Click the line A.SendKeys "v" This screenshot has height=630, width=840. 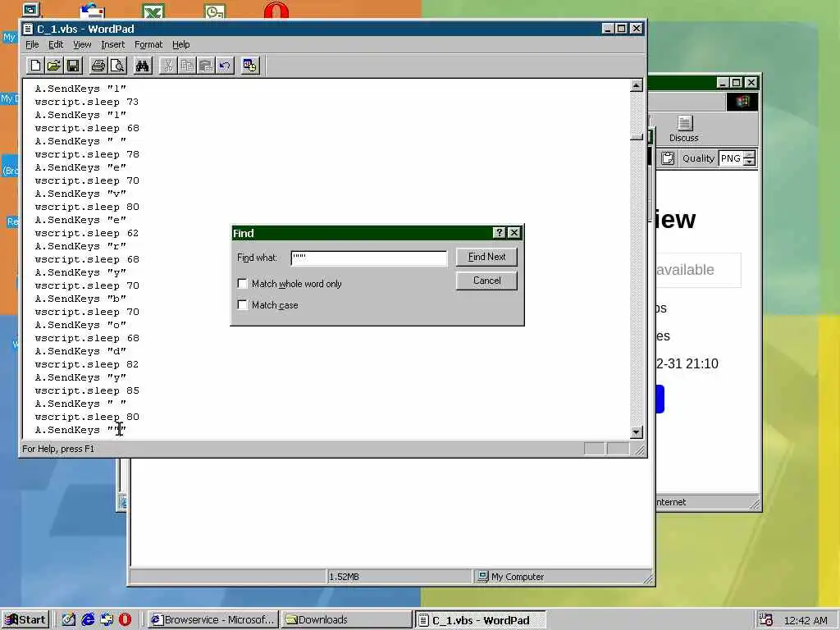coord(80,194)
